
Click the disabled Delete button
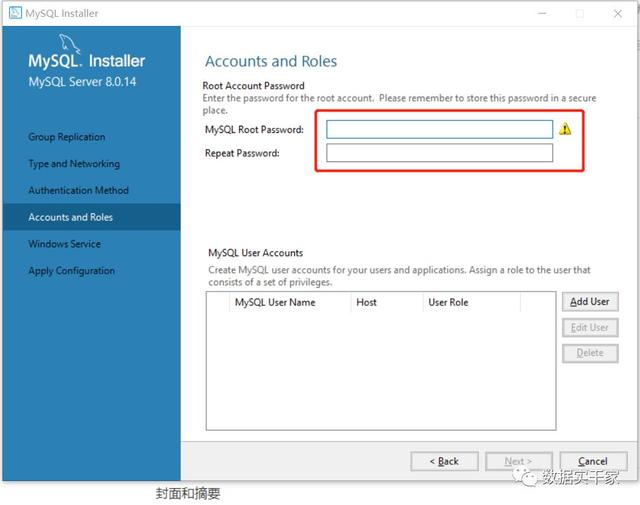590,353
